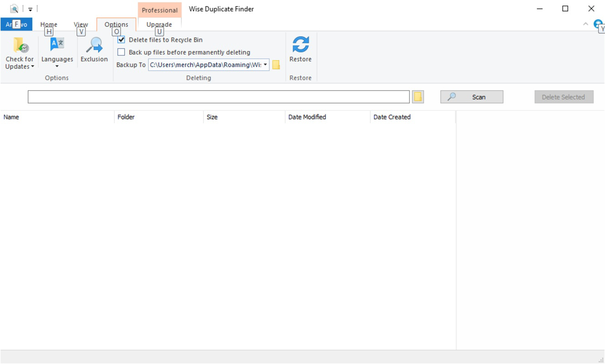Close the Wise Duplicate Finder window

click(591, 9)
